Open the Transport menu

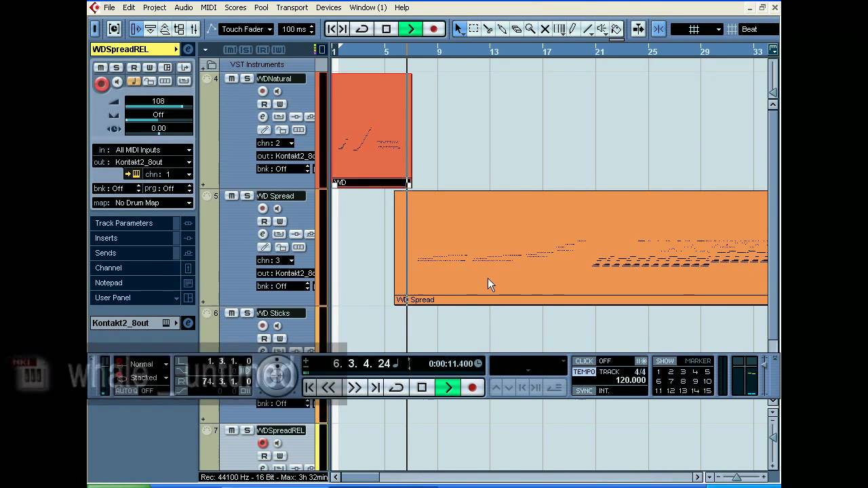(292, 7)
